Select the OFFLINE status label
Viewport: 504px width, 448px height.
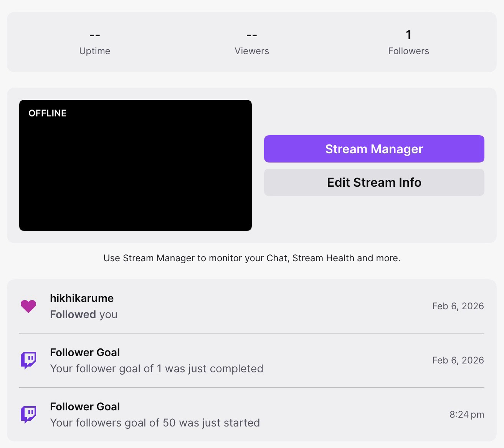(48, 113)
